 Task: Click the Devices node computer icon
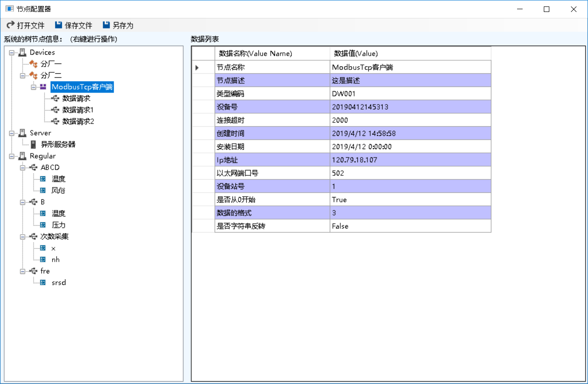[x=22, y=52]
